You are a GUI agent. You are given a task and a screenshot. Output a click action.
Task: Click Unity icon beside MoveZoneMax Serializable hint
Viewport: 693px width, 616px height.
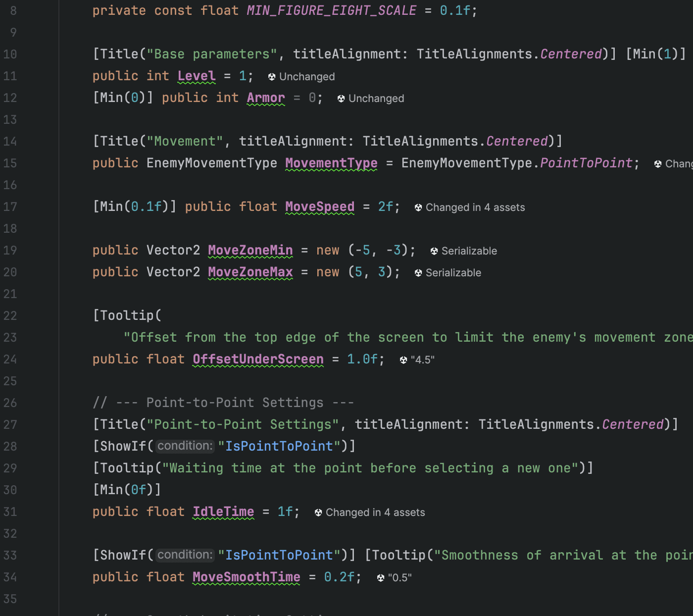pyautogui.click(x=418, y=273)
